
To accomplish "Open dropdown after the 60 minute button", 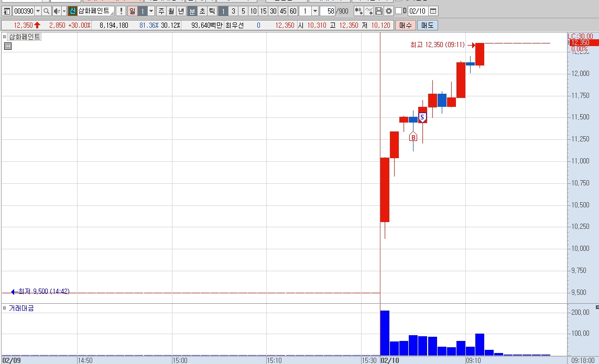I will point(315,11).
